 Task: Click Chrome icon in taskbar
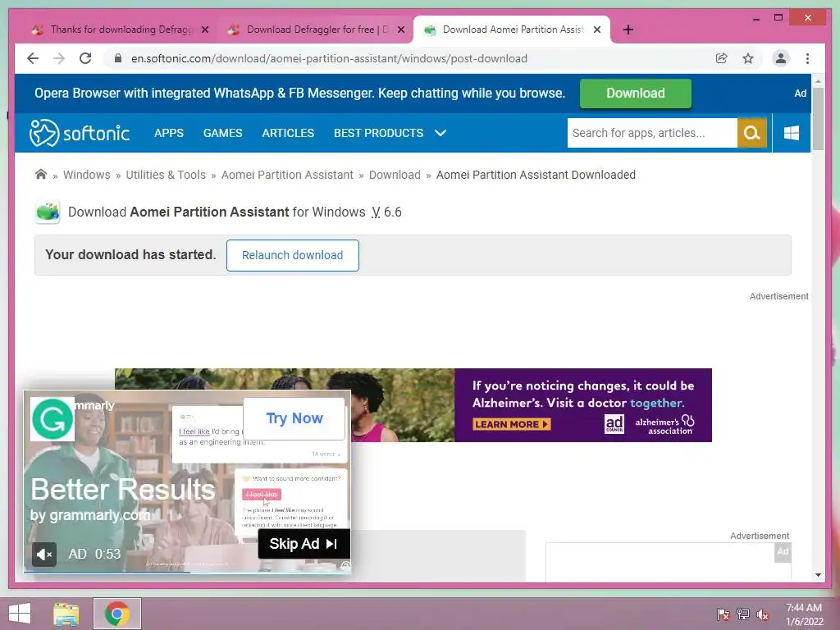coord(116,614)
